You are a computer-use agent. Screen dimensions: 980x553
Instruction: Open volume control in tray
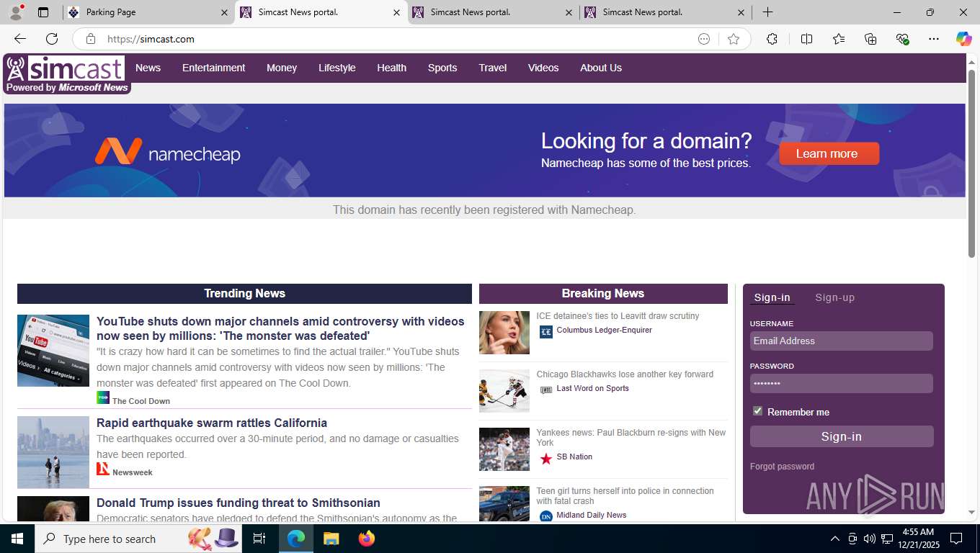(870, 539)
